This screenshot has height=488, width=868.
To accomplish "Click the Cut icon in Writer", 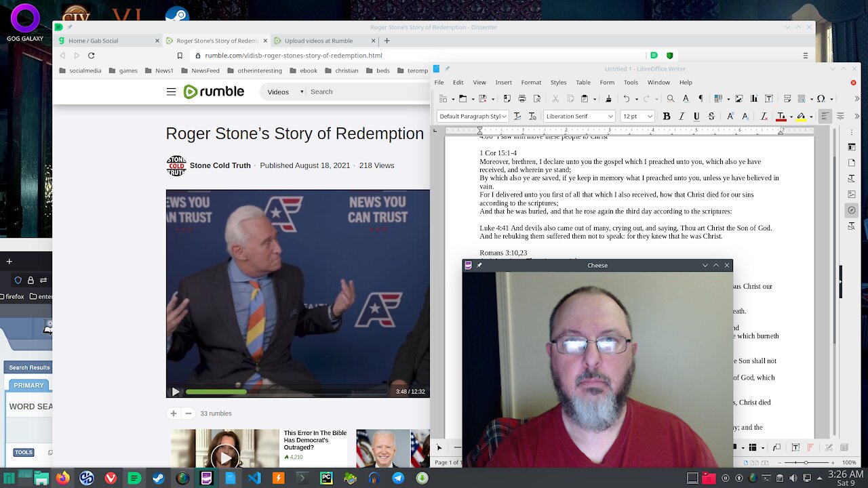I will pyautogui.click(x=555, y=99).
